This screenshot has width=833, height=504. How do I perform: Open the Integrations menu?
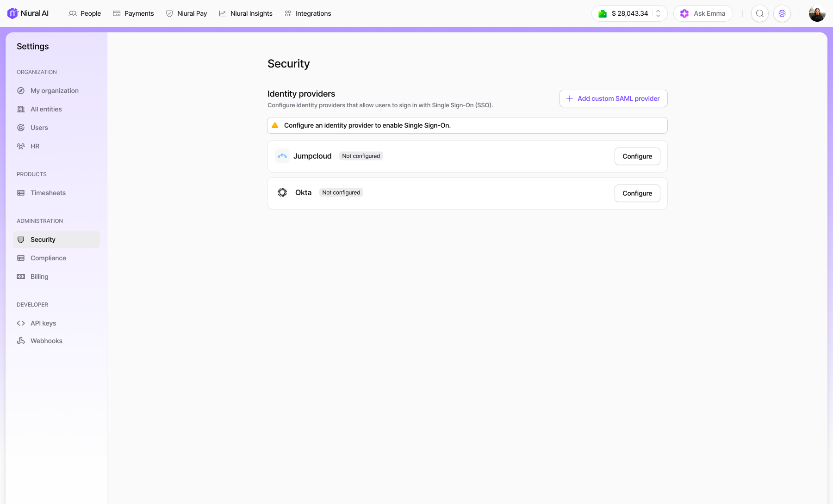pos(308,13)
